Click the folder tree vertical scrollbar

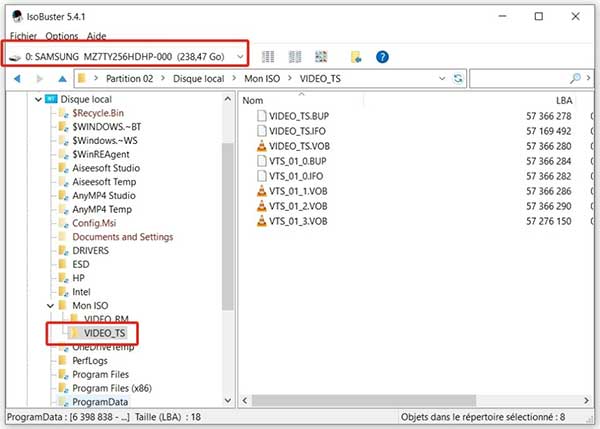227,220
